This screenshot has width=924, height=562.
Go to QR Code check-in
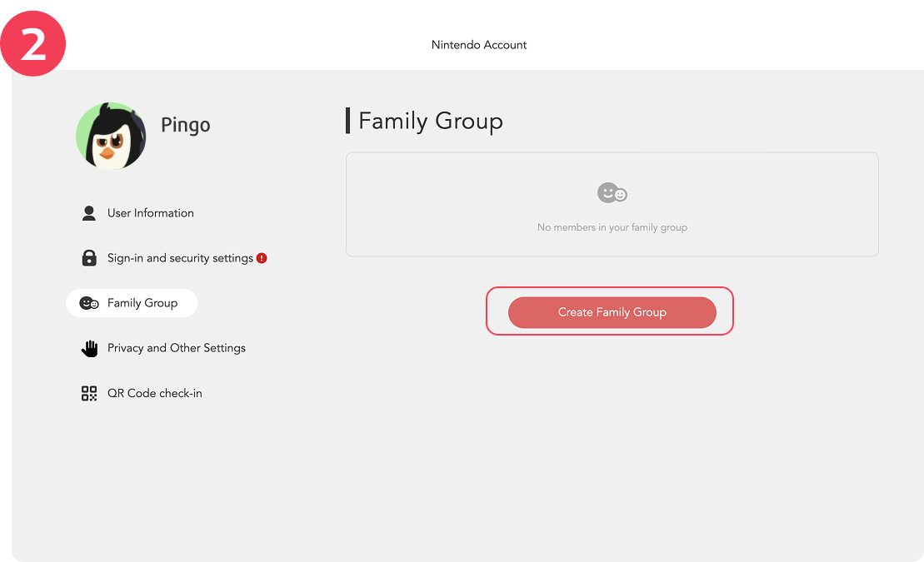tap(155, 393)
